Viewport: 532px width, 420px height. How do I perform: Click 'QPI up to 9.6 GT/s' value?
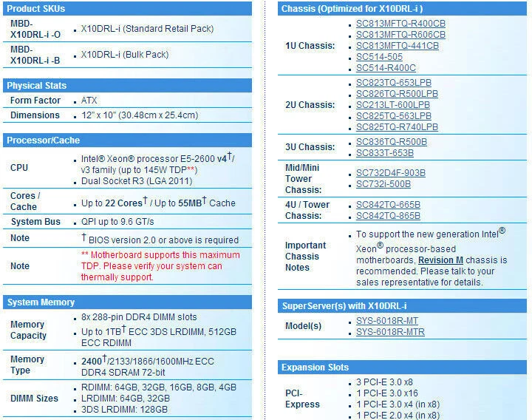coord(117,222)
